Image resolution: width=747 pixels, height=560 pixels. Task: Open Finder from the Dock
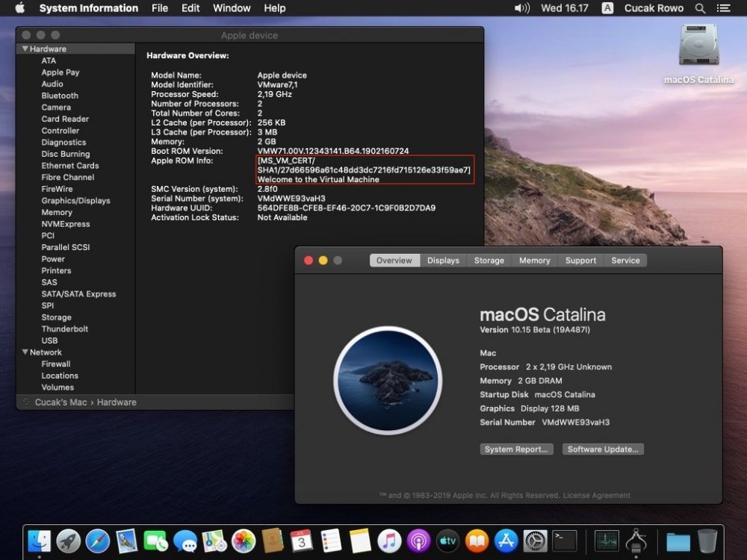coord(40,541)
